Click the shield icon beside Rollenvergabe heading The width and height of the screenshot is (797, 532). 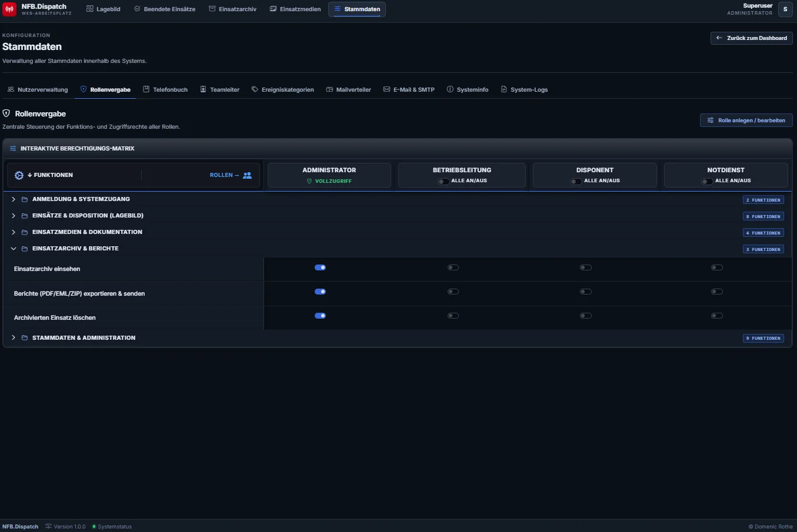6,113
